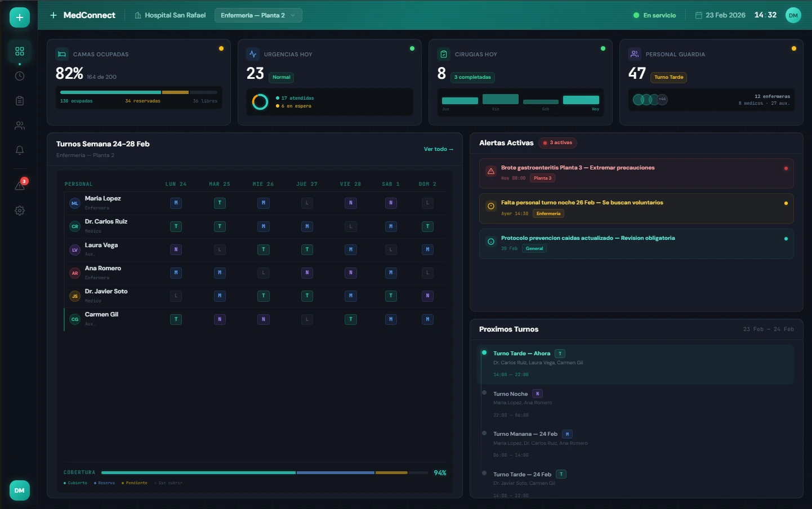
Task: Click Carmen Gil's DOM 2 shift cell
Action: [428, 319]
